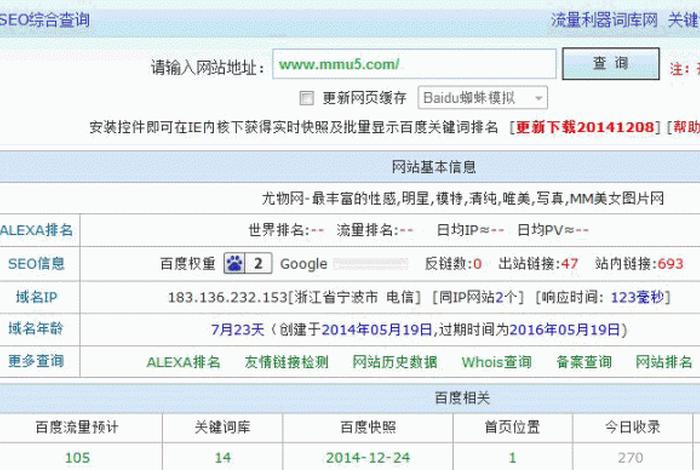Click the 百度快照 column header

click(368, 428)
